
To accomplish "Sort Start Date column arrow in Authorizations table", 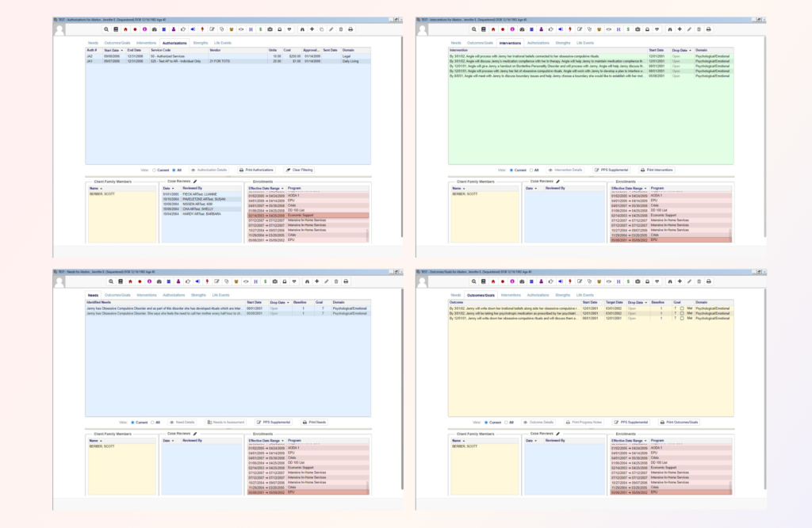I will [121, 49].
